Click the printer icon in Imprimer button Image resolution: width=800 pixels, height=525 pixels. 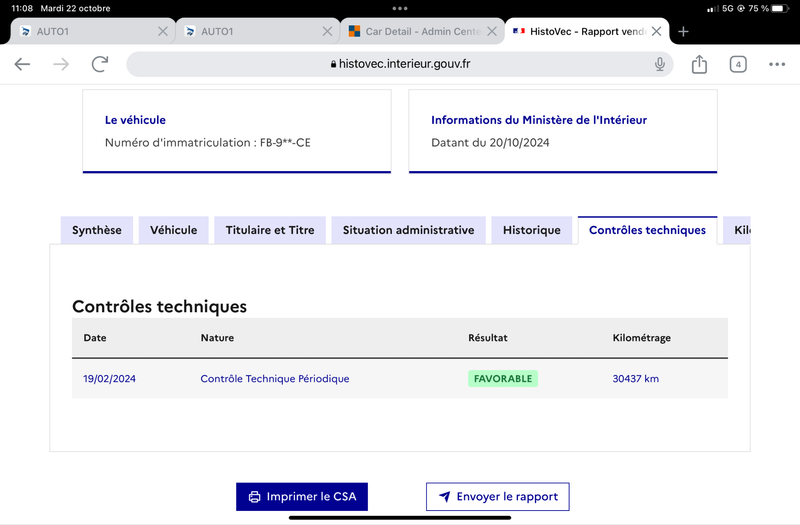tap(254, 497)
